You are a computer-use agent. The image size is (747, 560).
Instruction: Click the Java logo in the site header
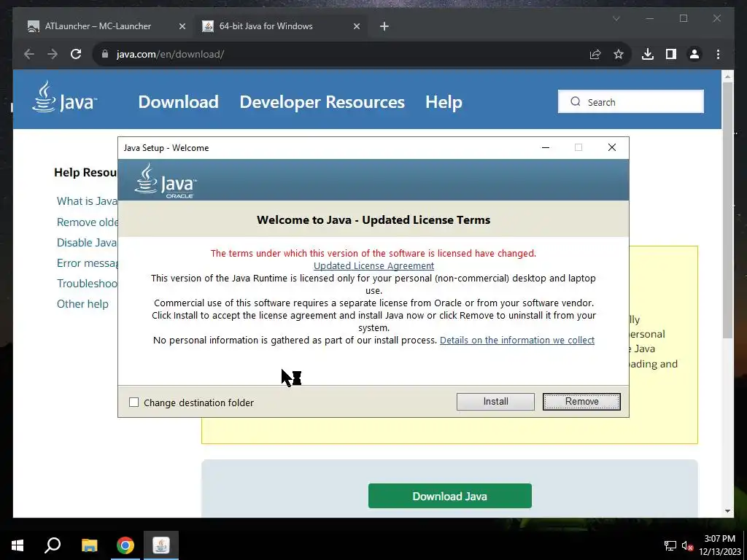pyautogui.click(x=65, y=97)
